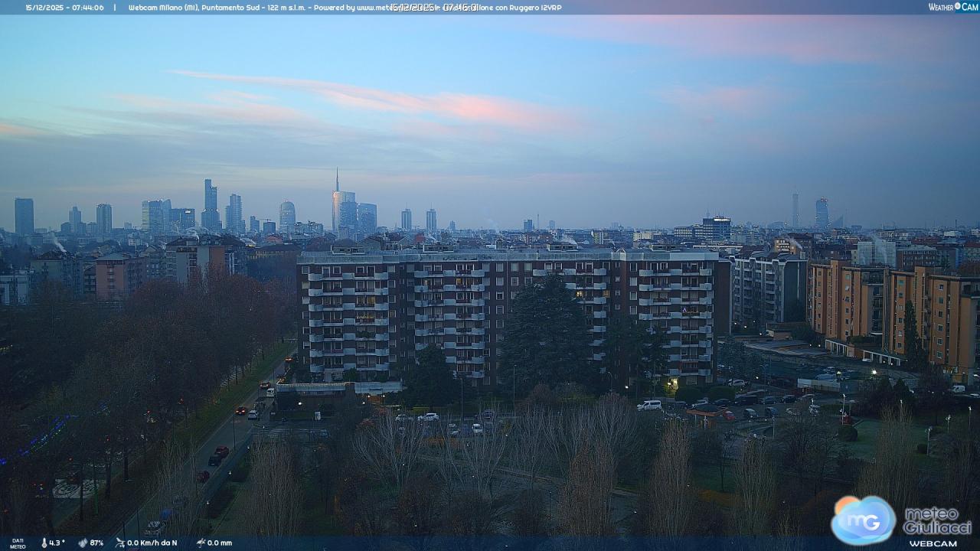
Task: Click the overlapping center timestamp in top bar
Action: (x=433, y=7)
